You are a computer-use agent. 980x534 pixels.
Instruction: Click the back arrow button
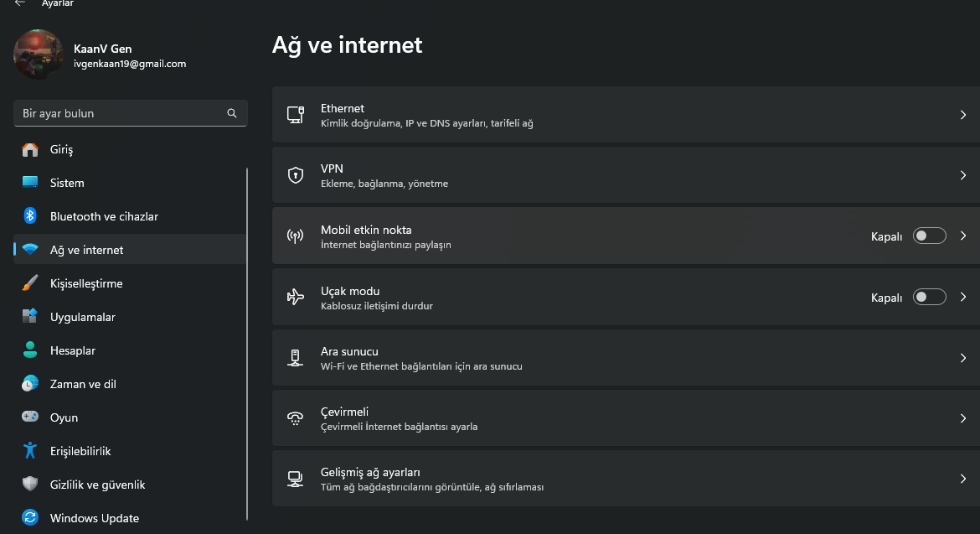click(19, 3)
